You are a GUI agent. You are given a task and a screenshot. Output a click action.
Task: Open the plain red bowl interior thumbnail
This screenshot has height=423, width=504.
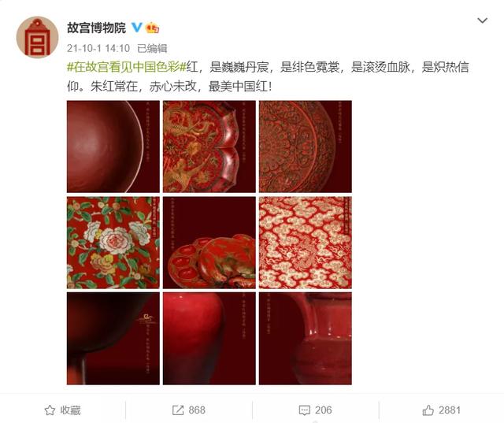113,147
